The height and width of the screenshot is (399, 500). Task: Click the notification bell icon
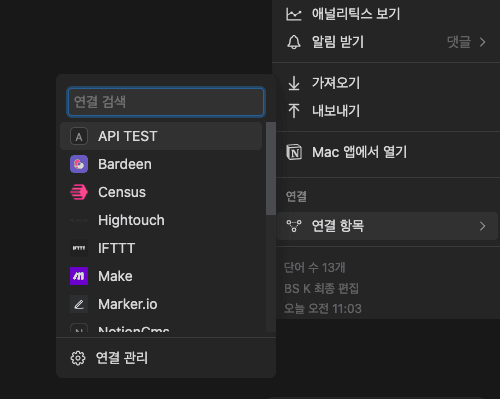pyautogui.click(x=294, y=42)
